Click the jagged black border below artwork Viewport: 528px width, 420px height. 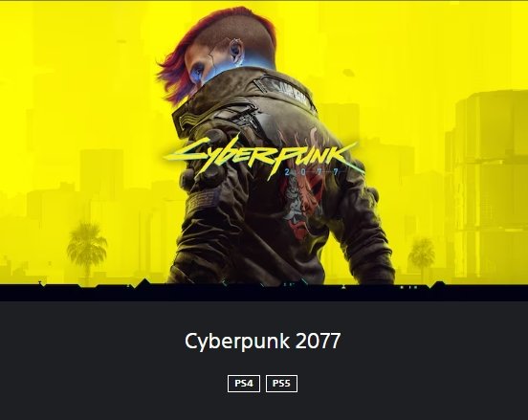264,292
